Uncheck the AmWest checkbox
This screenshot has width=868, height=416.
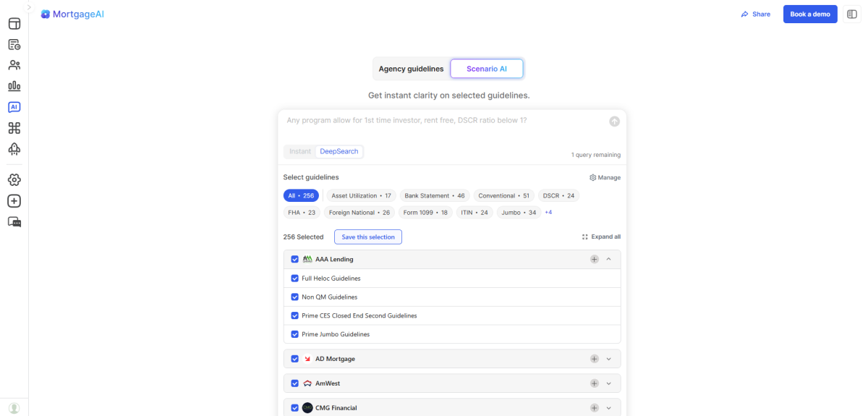pyautogui.click(x=294, y=383)
